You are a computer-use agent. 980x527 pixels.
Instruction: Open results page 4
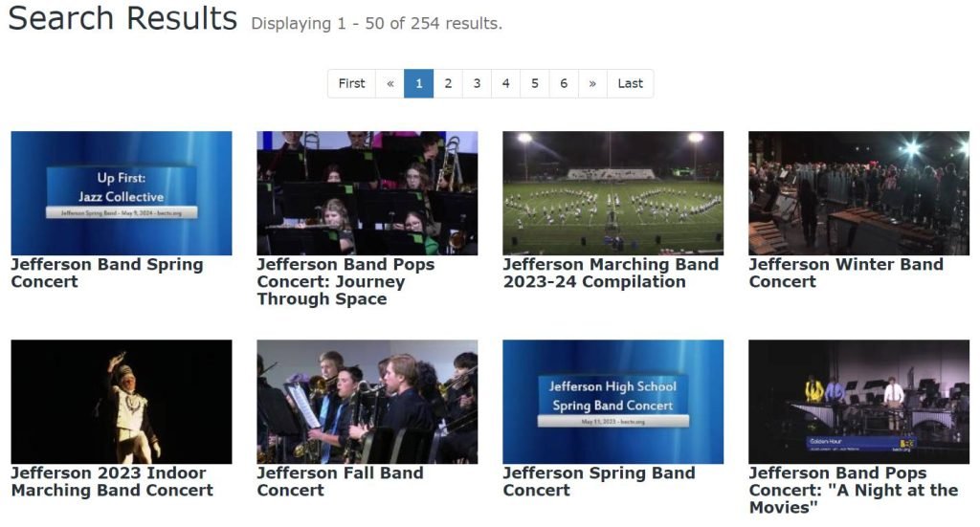pos(505,83)
